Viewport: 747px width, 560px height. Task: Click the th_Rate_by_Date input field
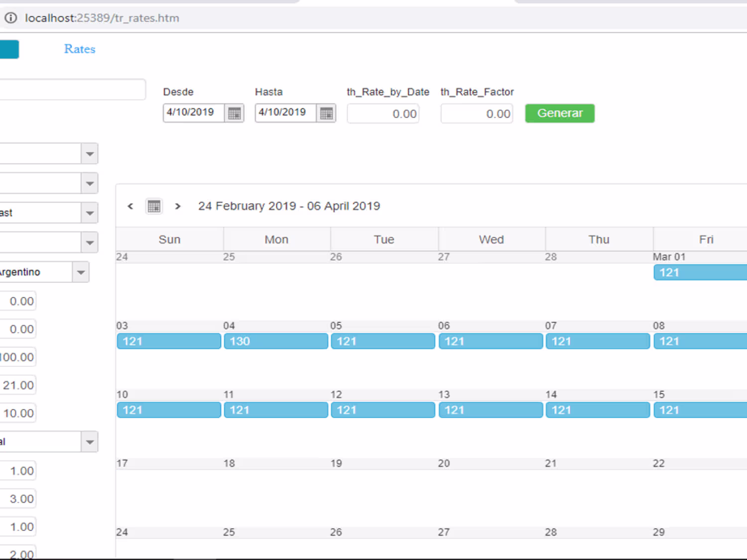click(x=383, y=113)
